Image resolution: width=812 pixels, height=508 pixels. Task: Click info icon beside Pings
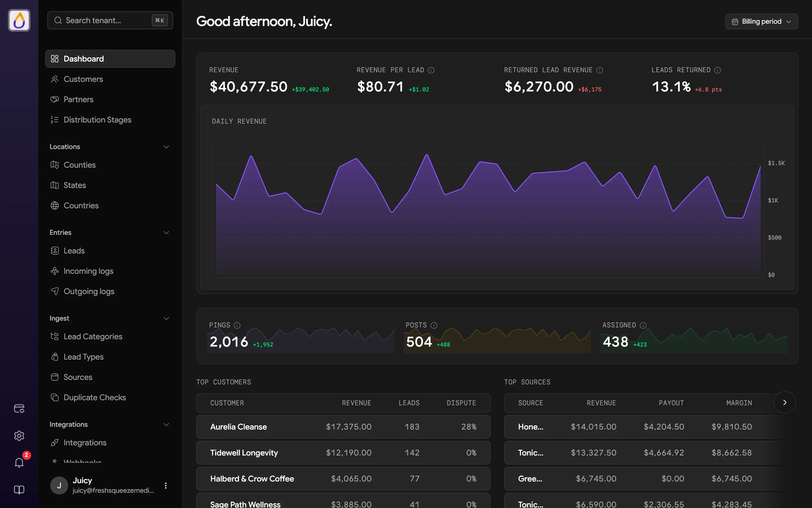[x=237, y=325]
